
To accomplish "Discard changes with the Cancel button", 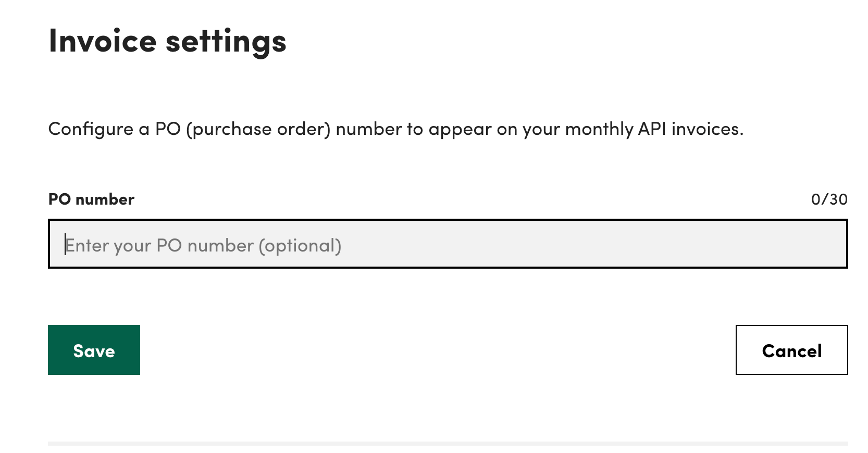I will [x=791, y=350].
